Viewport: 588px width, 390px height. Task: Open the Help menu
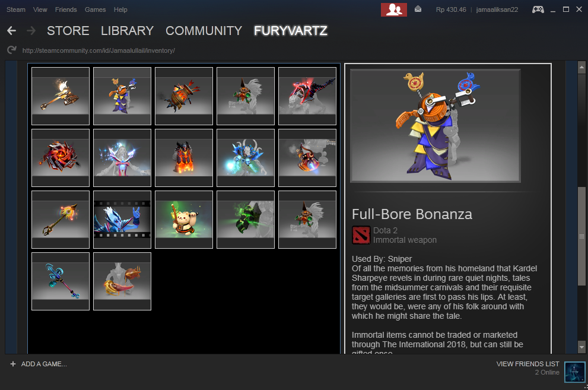point(120,9)
